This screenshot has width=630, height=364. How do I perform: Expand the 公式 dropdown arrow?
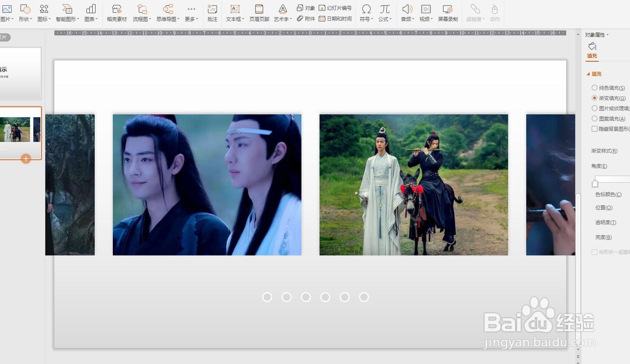(x=390, y=19)
